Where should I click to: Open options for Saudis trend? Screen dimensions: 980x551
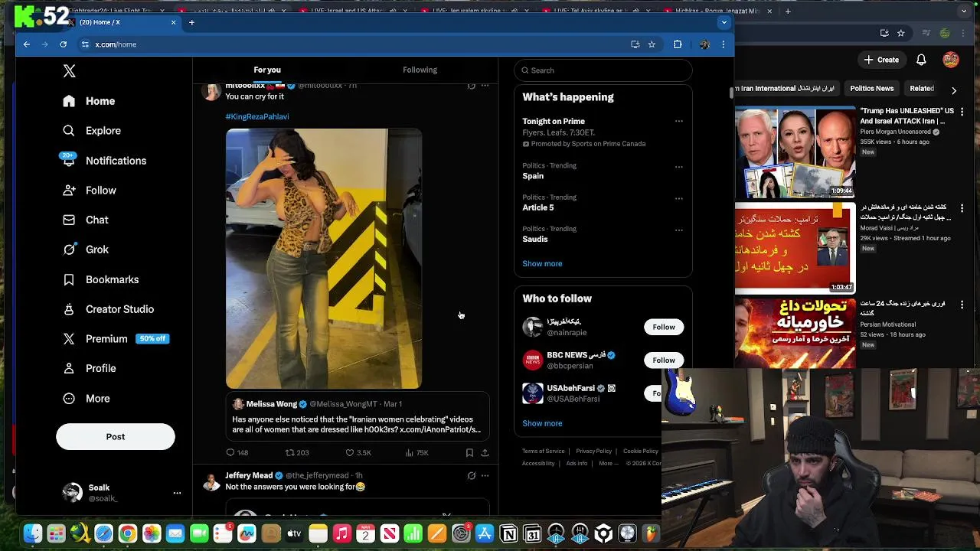(678, 230)
